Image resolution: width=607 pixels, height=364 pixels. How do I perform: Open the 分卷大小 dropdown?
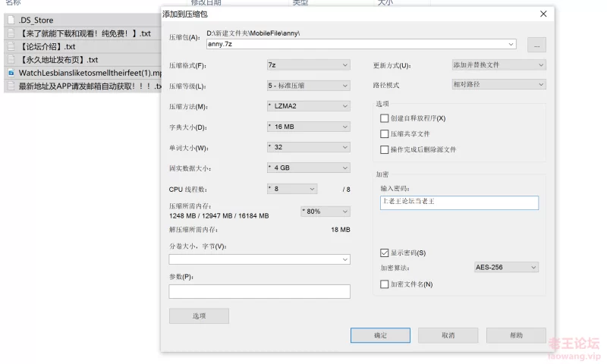tap(259, 259)
